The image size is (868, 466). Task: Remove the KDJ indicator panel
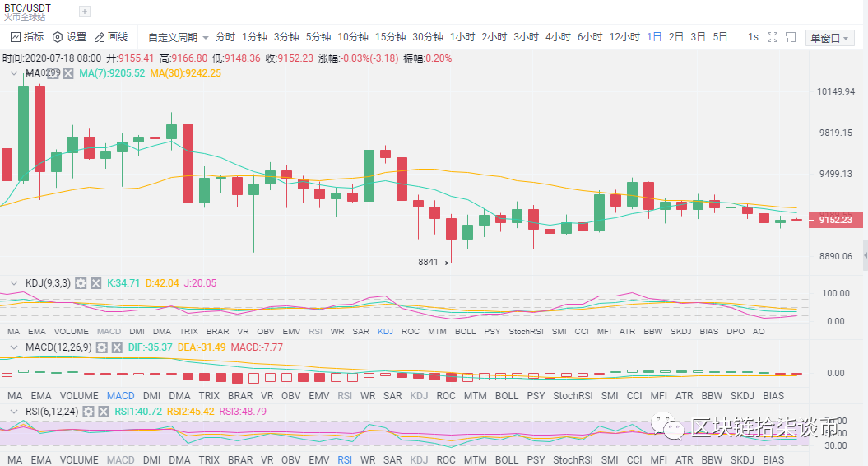click(95, 283)
